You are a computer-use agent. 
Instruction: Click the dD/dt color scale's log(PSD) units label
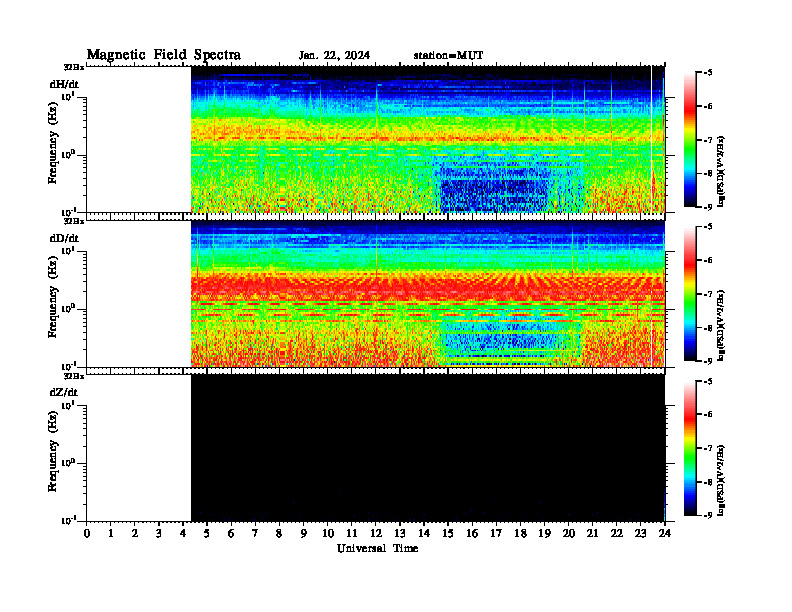point(721,326)
